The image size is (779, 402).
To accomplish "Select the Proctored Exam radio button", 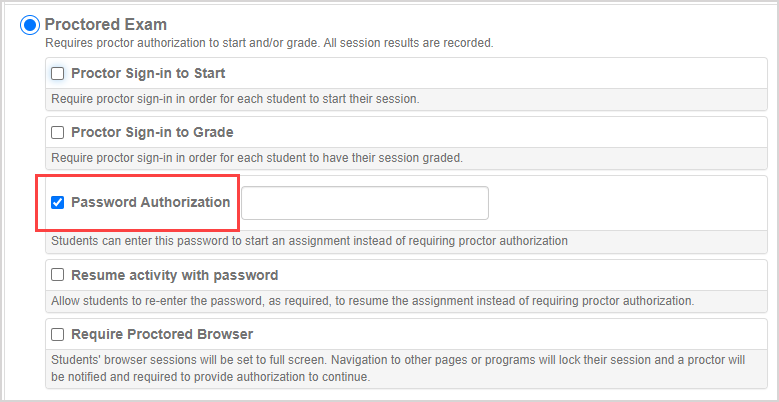I will pyautogui.click(x=30, y=24).
